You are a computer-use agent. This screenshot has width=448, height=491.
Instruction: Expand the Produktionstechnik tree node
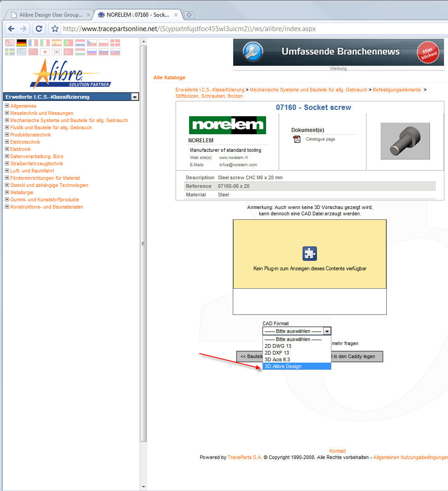[7, 135]
